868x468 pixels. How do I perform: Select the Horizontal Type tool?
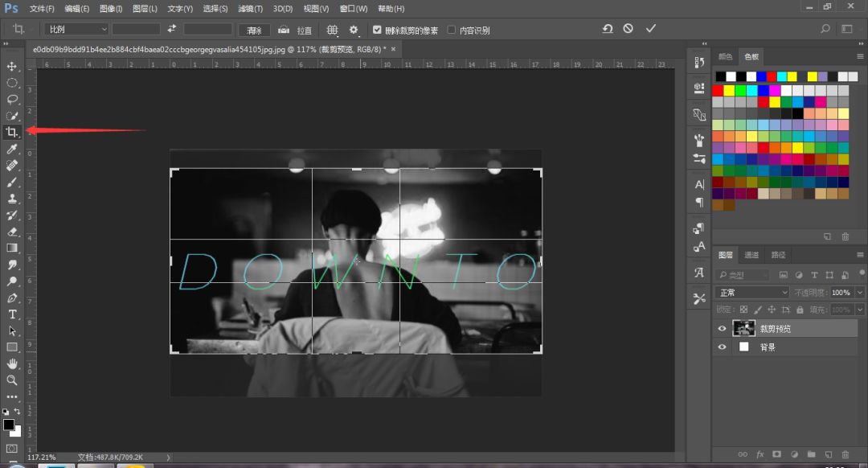click(12, 314)
